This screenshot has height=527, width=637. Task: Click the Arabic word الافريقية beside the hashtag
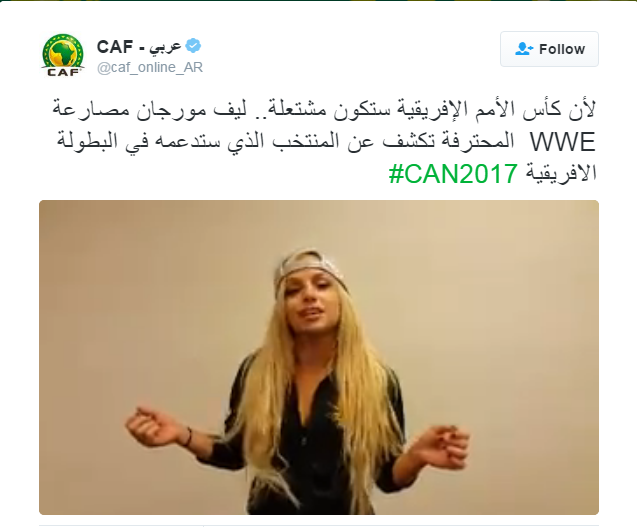pos(561,173)
